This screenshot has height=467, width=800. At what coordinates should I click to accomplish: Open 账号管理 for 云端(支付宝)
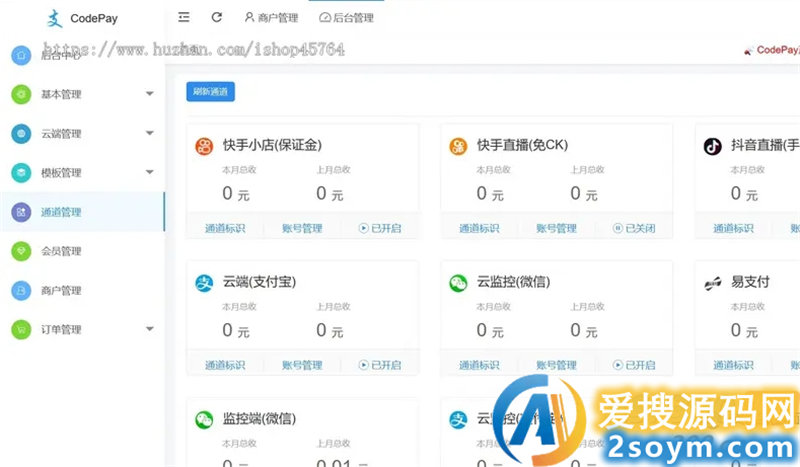[x=302, y=365]
